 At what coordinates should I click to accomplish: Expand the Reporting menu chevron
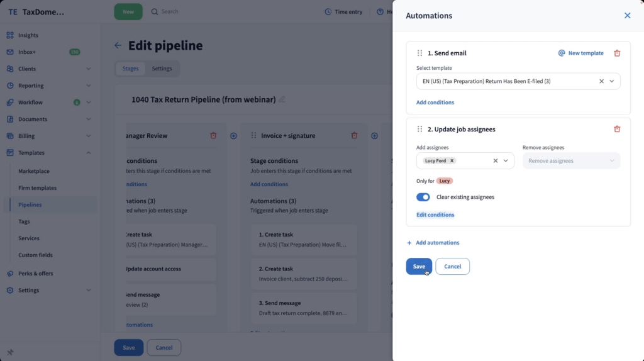click(88, 86)
